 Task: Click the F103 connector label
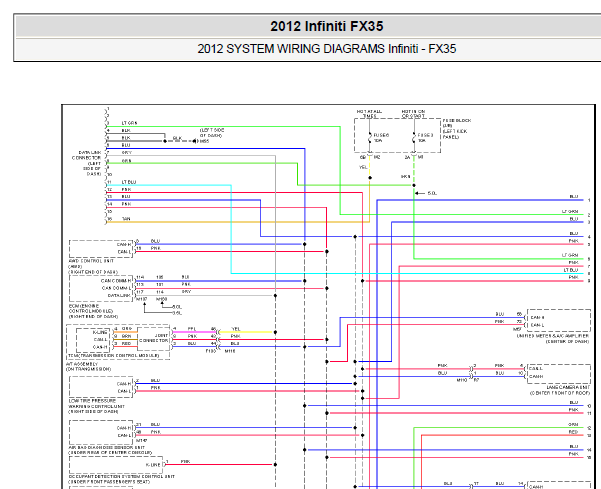click(211, 351)
